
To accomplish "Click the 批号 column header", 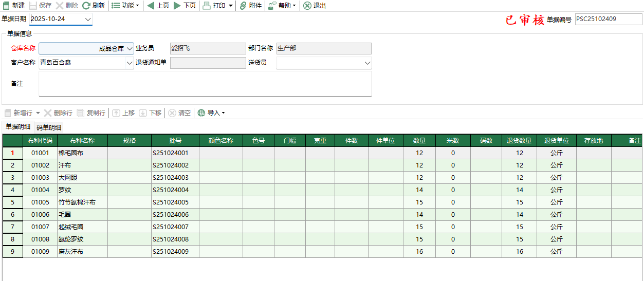I will pos(175,140).
